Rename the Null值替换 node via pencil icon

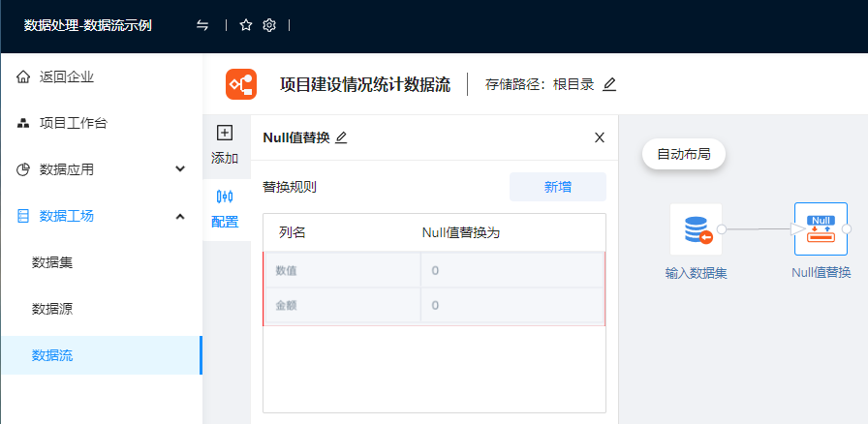pos(341,137)
